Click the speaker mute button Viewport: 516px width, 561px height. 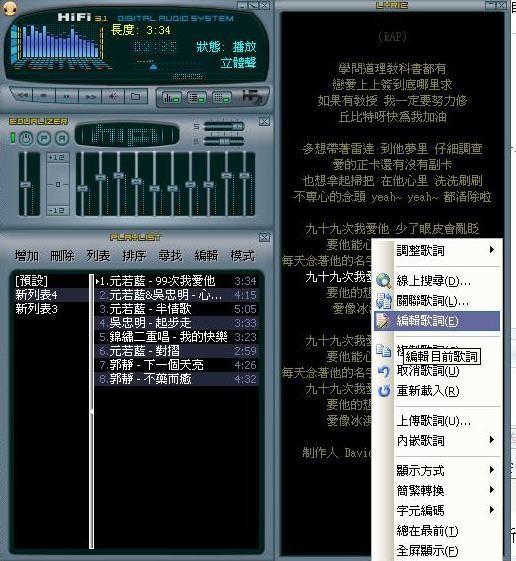[113, 96]
